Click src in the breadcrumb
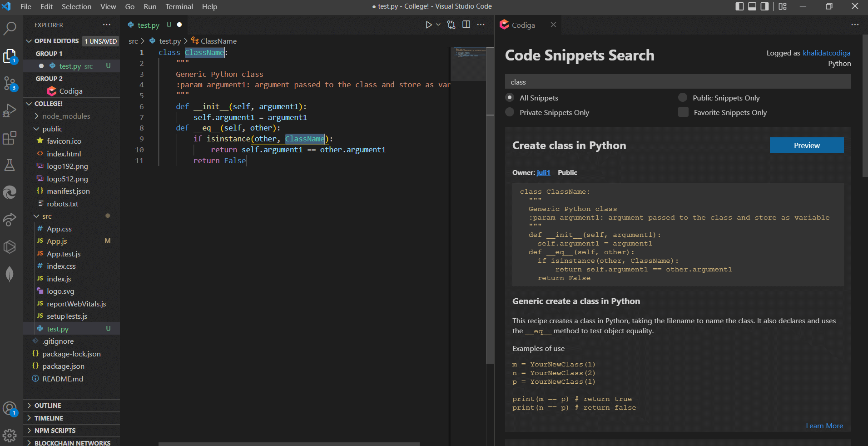This screenshot has width=868, height=446. click(133, 41)
